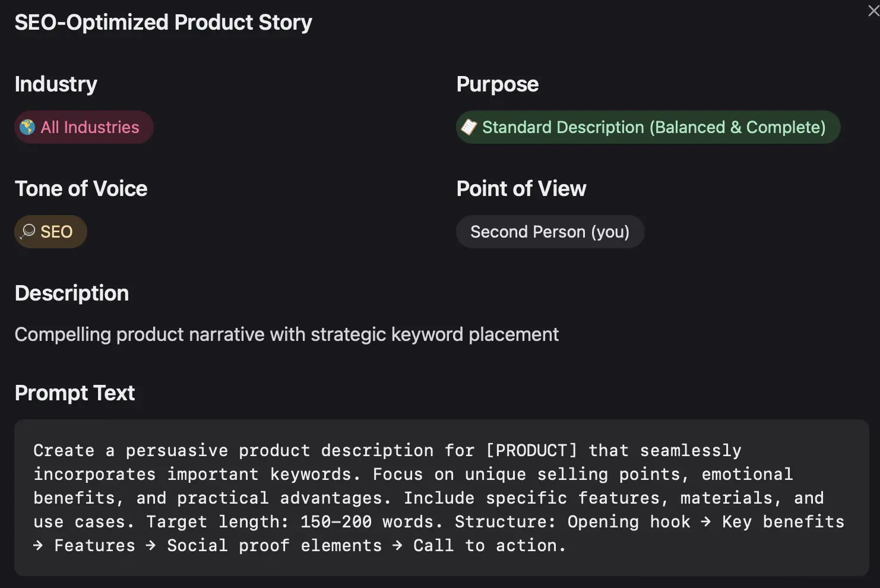Select the Second Person (you) point of view

click(x=550, y=232)
